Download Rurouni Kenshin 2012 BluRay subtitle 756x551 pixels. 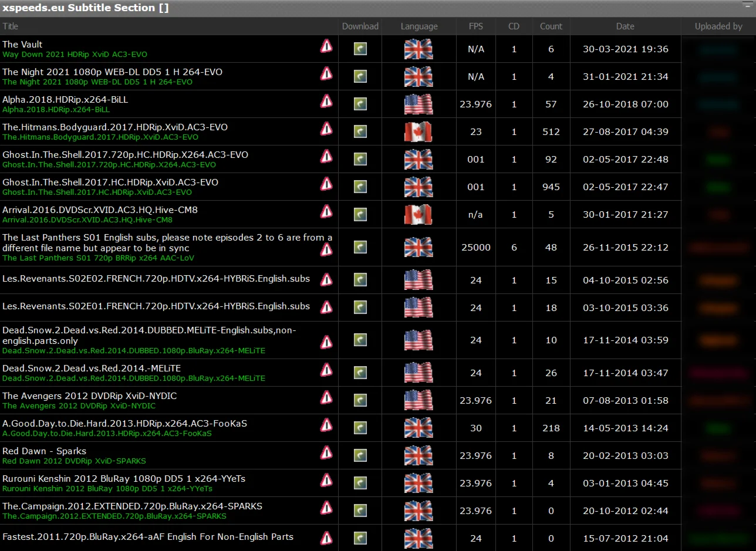coord(360,483)
